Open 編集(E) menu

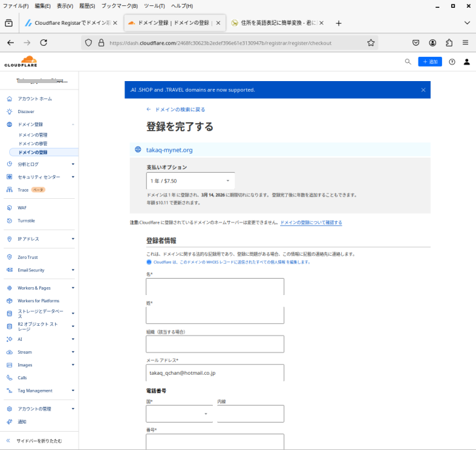point(43,6)
